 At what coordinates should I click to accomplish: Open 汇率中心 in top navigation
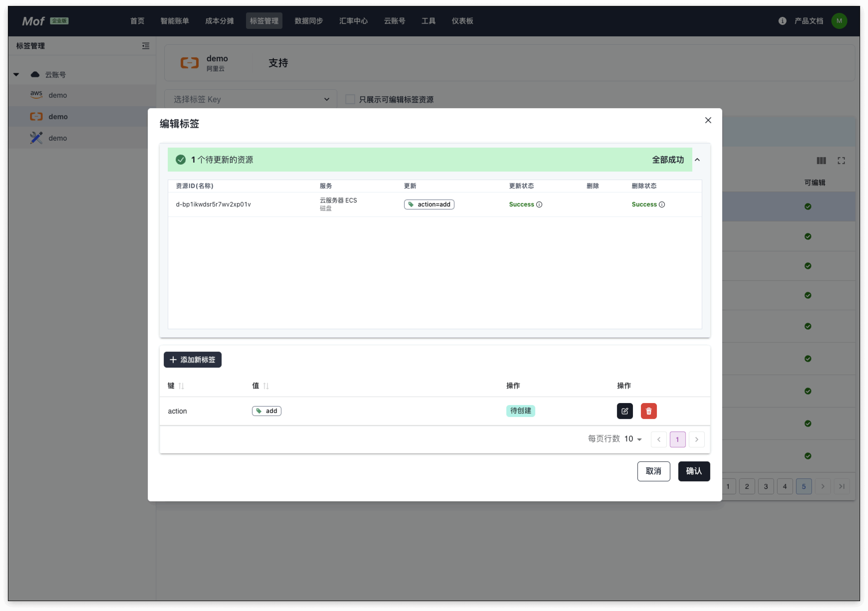[354, 21]
